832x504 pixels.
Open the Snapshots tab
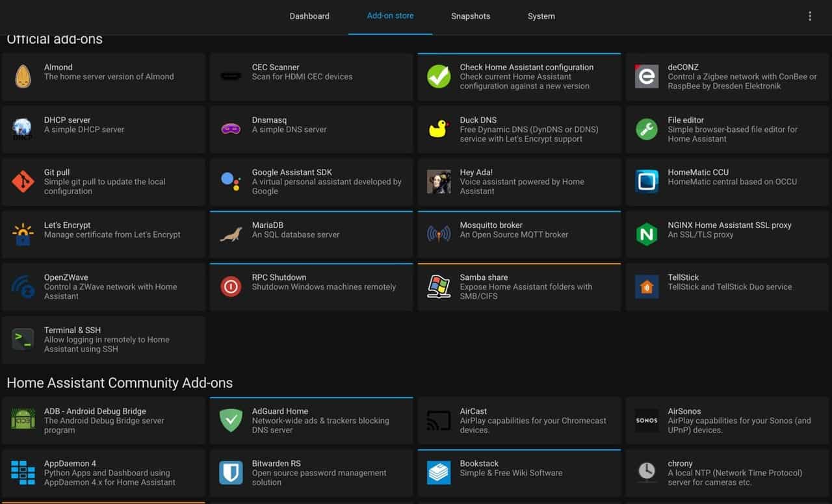coord(471,16)
